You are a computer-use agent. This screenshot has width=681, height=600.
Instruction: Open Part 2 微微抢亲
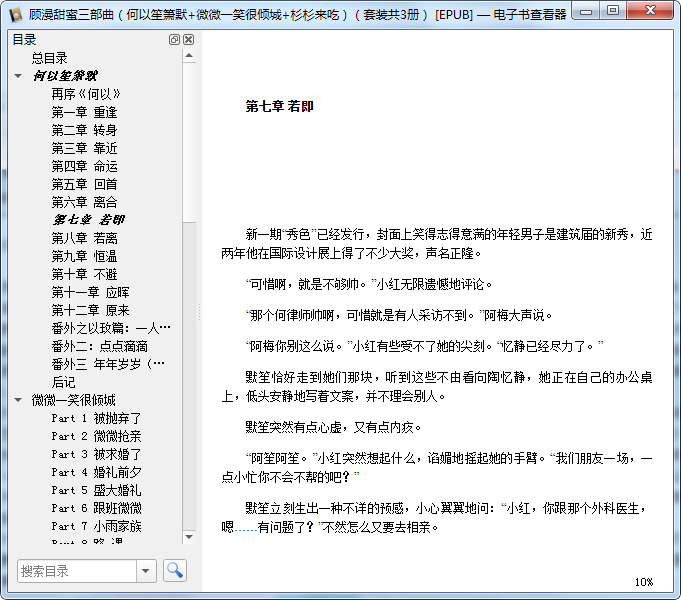96,436
